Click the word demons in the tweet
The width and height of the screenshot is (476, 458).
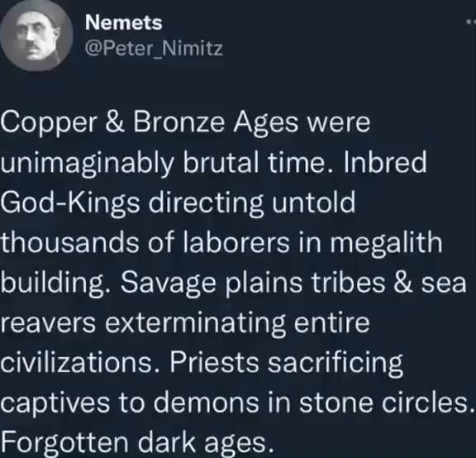point(206,403)
